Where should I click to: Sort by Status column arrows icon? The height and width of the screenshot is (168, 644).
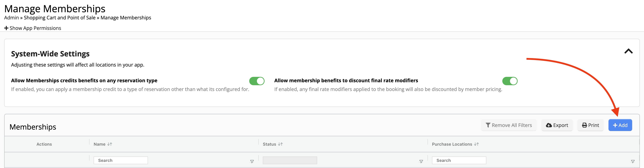coord(280,144)
